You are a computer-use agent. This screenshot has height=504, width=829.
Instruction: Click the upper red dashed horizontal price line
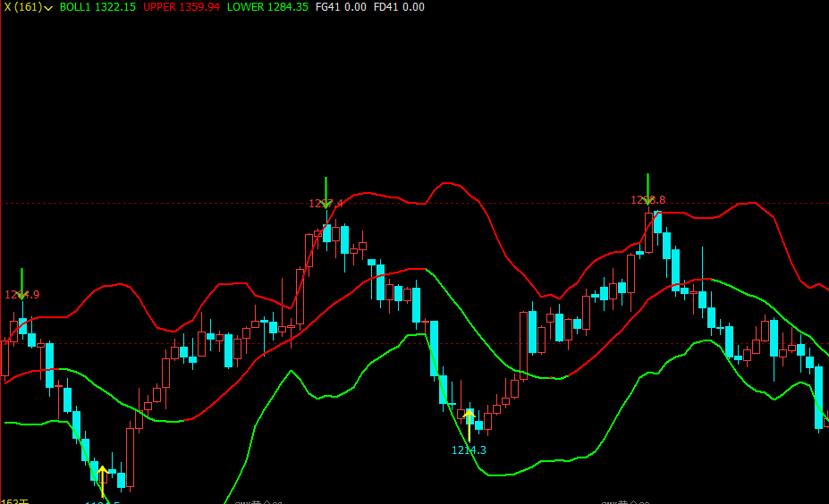415,204
